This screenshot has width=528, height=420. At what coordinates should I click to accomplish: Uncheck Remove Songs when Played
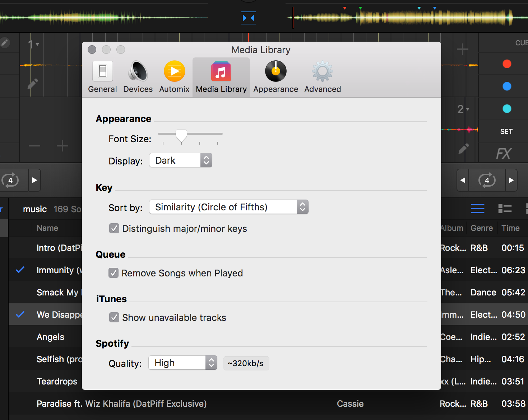[114, 273]
